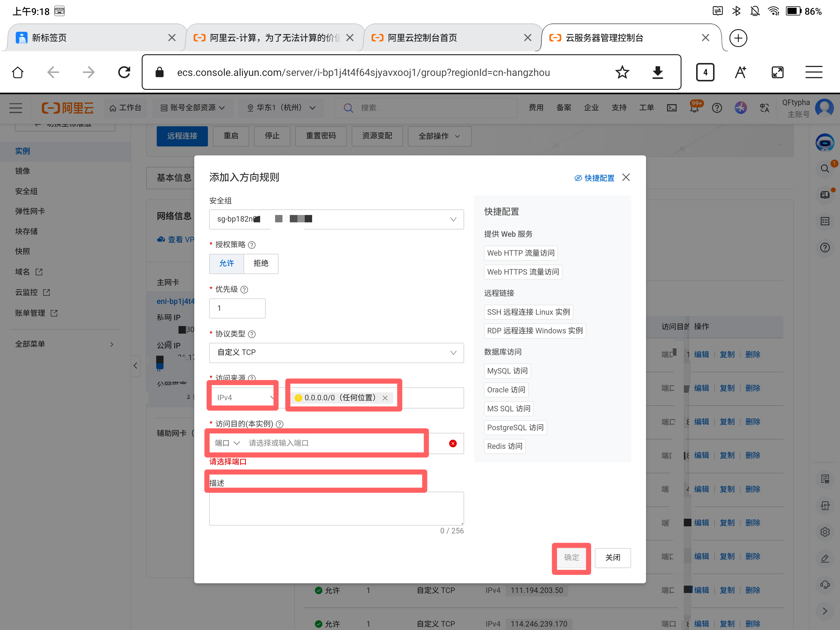Contact support via the headset icon
The width and height of the screenshot is (840, 630).
(825, 585)
